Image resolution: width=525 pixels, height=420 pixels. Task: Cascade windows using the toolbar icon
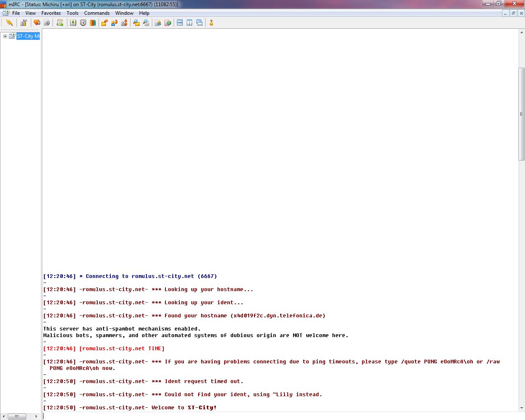pyautogui.click(x=199, y=23)
